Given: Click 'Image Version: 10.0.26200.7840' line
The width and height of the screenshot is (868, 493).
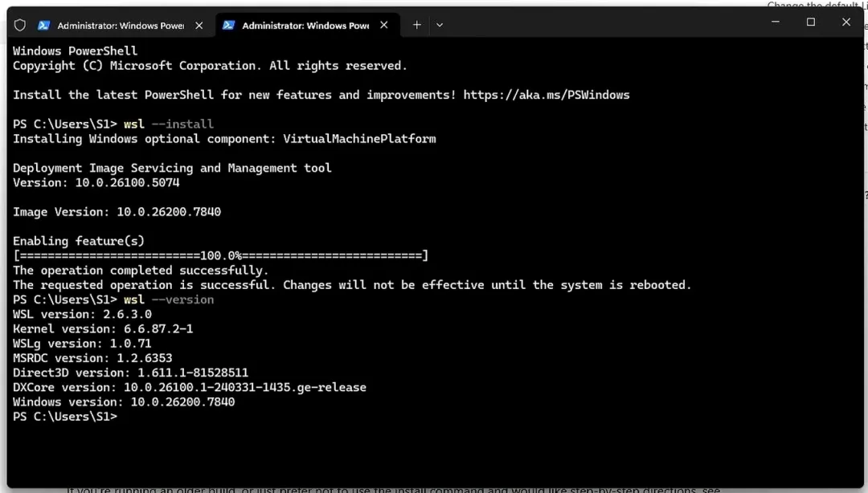Looking at the screenshot, I should click(x=117, y=212).
